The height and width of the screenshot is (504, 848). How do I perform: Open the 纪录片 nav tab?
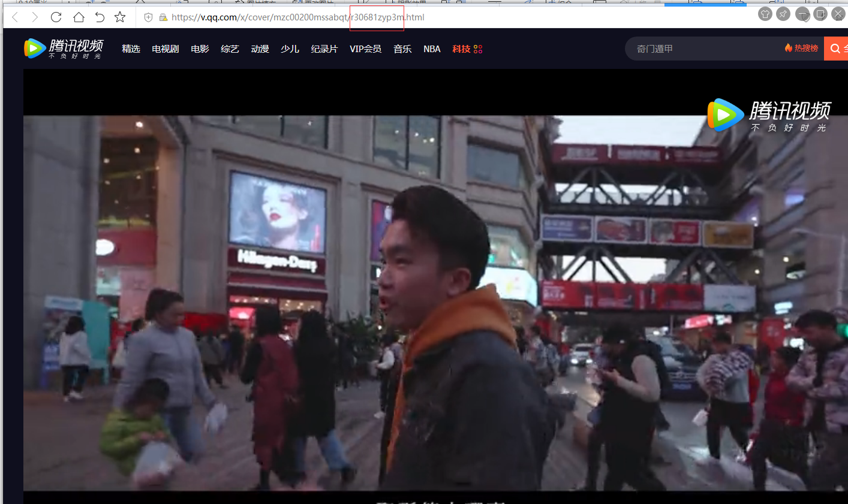(324, 49)
